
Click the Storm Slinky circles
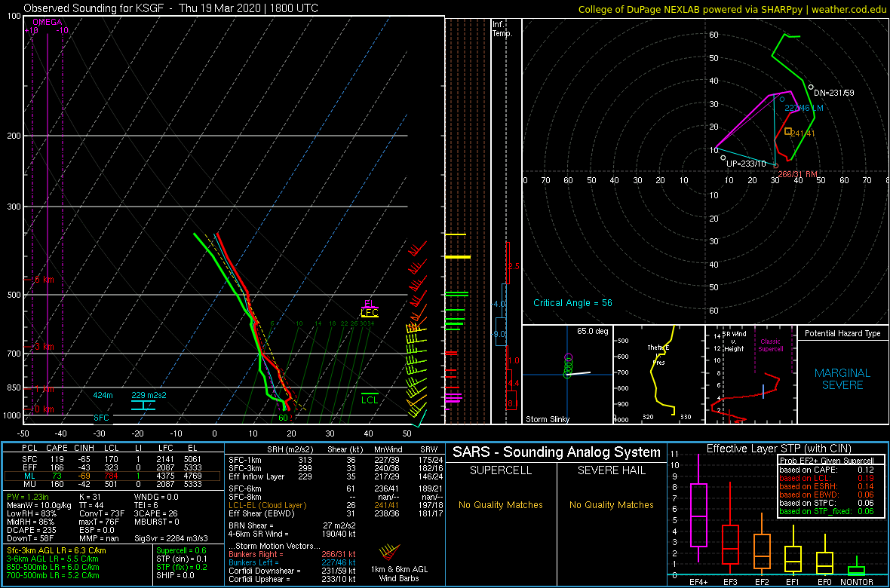(568, 366)
